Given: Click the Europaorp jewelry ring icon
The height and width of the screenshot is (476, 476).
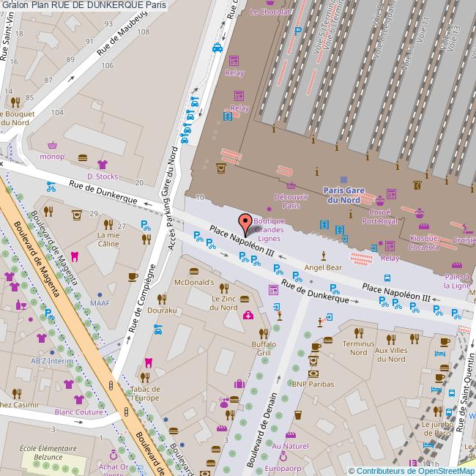Looking at the screenshot, I should point(283,456).
